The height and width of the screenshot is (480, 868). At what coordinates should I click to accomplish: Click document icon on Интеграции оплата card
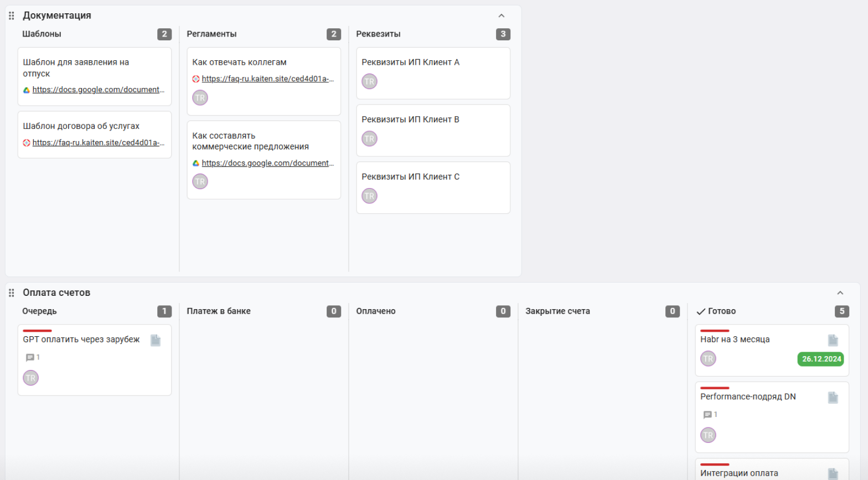tap(833, 473)
